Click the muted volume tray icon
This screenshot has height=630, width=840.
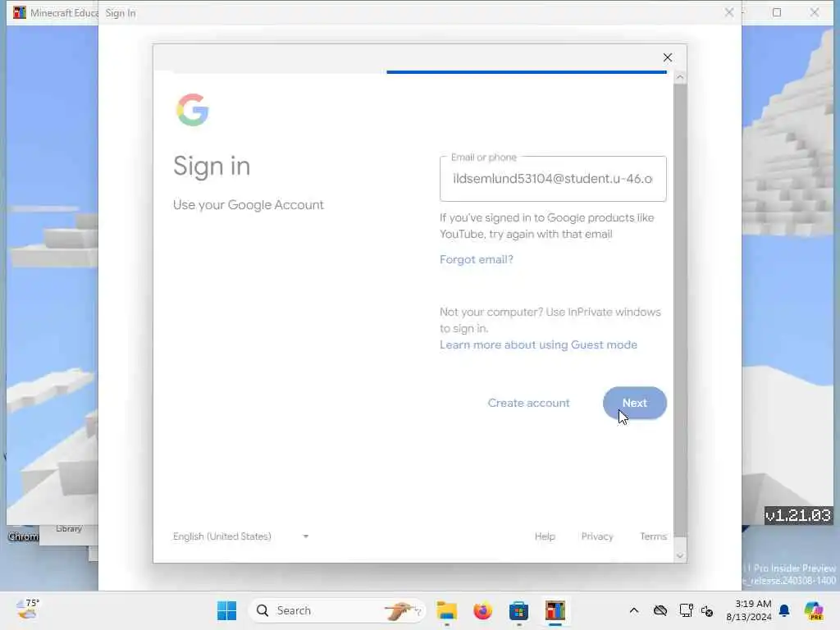(707, 610)
